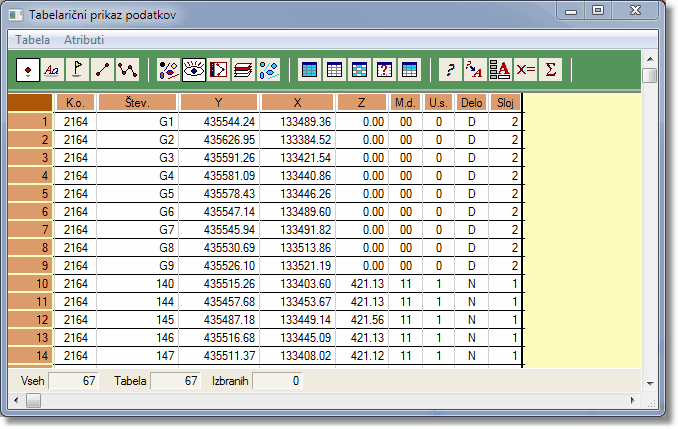Open the sum sigma function
The width and height of the screenshot is (678, 429).
[550, 70]
